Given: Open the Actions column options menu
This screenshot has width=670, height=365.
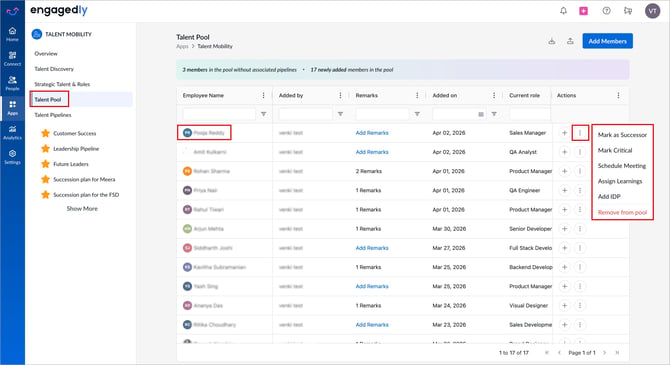Looking at the screenshot, I should [618, 95].
